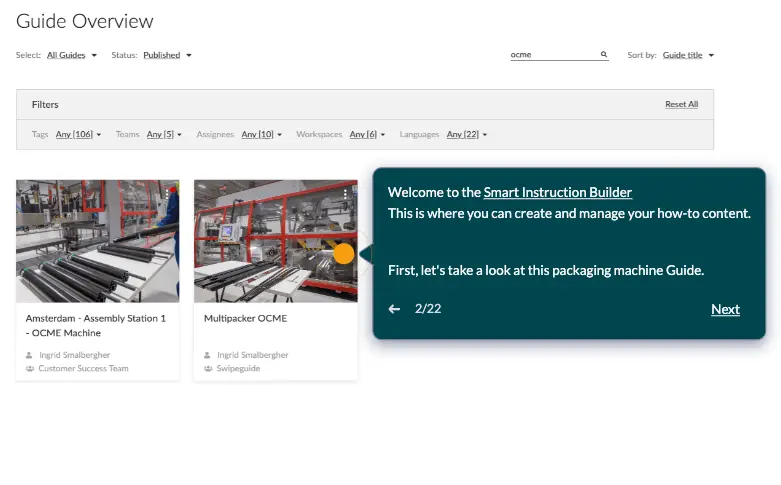Click the Guide Overview heading
The width and height of the screenshot is (781, 485).
(85, 21)
